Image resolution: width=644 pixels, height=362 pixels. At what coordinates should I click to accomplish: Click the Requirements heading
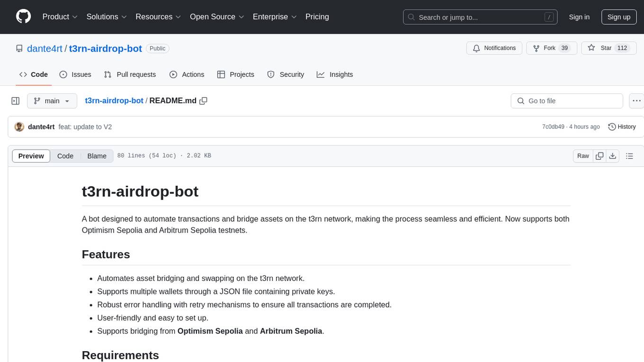(x=120, y=355)
